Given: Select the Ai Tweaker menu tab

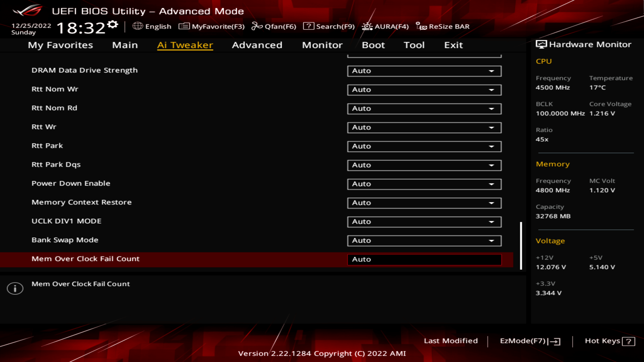Looking at the screenshot, I should tap(185, 45).
